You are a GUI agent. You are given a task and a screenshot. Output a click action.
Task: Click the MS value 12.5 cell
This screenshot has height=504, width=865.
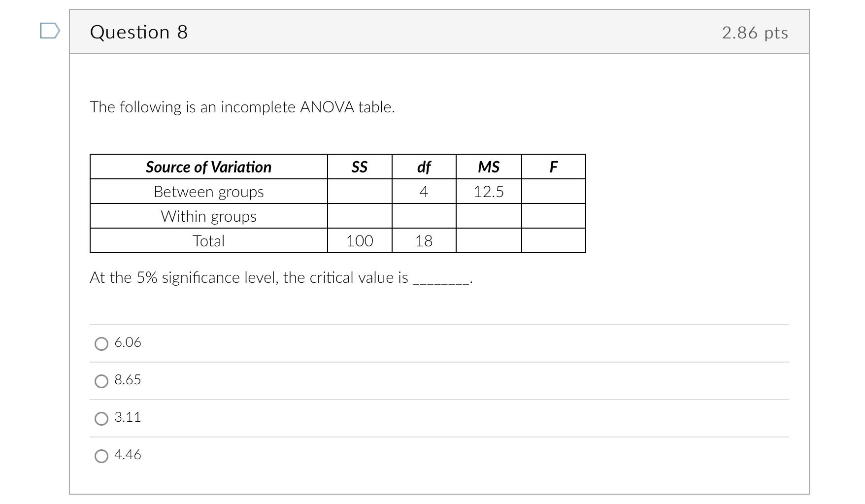[x=489, y=192]
